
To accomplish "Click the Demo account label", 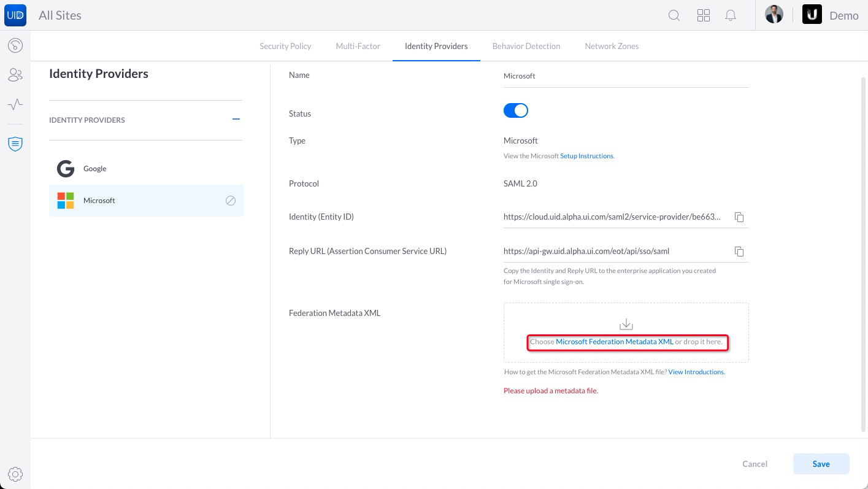I will [x=844, y=15].
